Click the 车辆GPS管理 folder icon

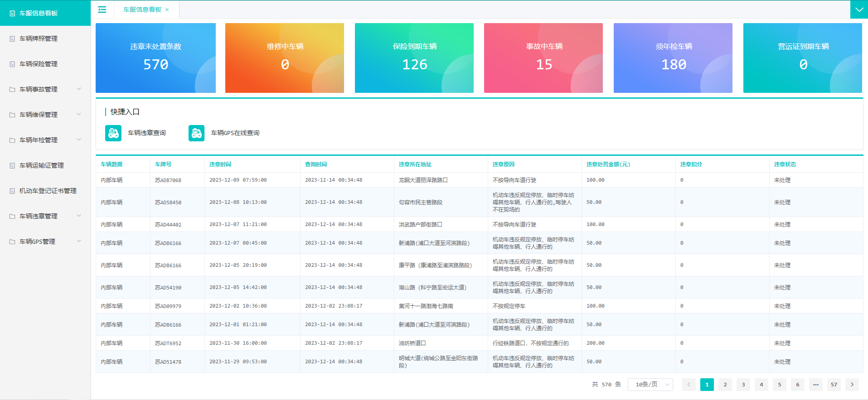click(12, 242)
